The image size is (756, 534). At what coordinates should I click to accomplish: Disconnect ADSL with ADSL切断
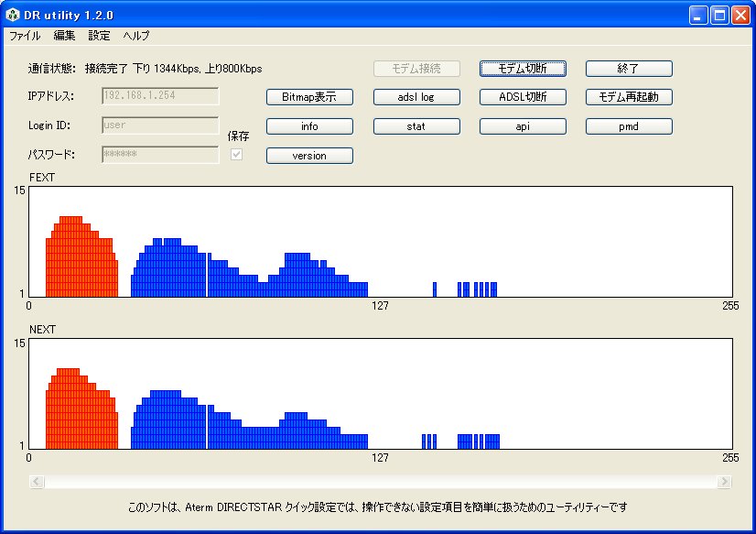pyautogui.click(x=523, y=97)
